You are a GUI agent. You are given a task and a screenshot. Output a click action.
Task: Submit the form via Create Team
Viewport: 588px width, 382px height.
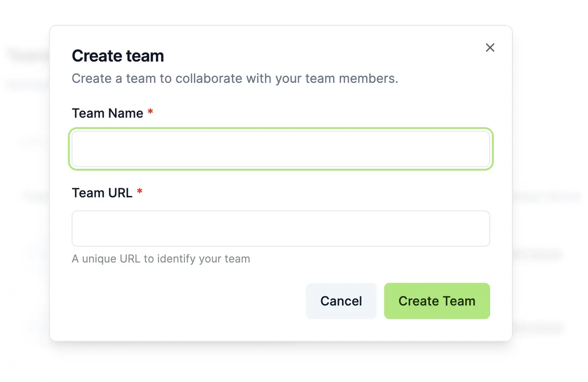coord(437,301)
